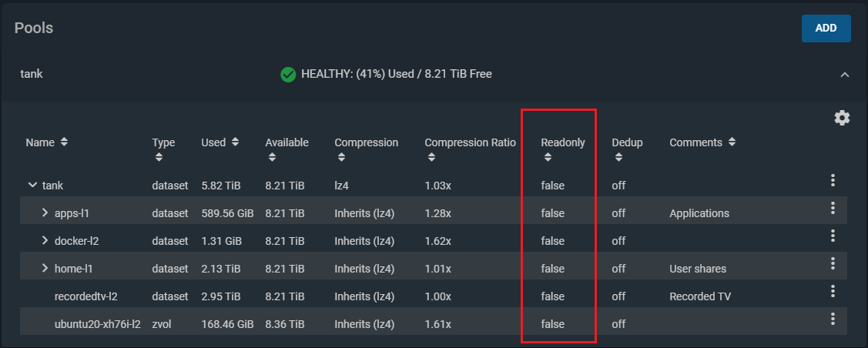Open three-dot menu for apps-l1 dataset
This screenshot has width=868, height=348.
[x=833, y=208]
